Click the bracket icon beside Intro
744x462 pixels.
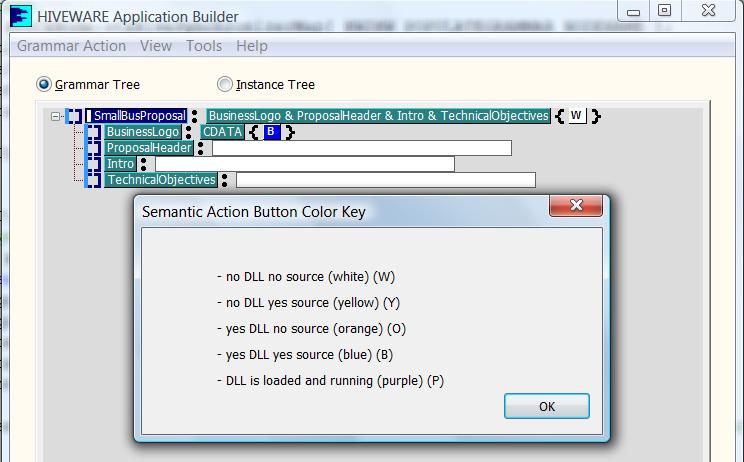tap(93, 164)
